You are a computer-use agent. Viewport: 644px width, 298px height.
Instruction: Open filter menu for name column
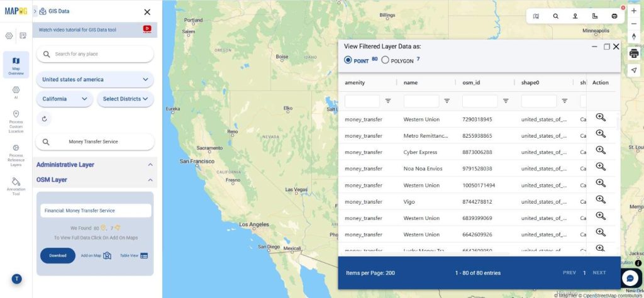(447, 101)
